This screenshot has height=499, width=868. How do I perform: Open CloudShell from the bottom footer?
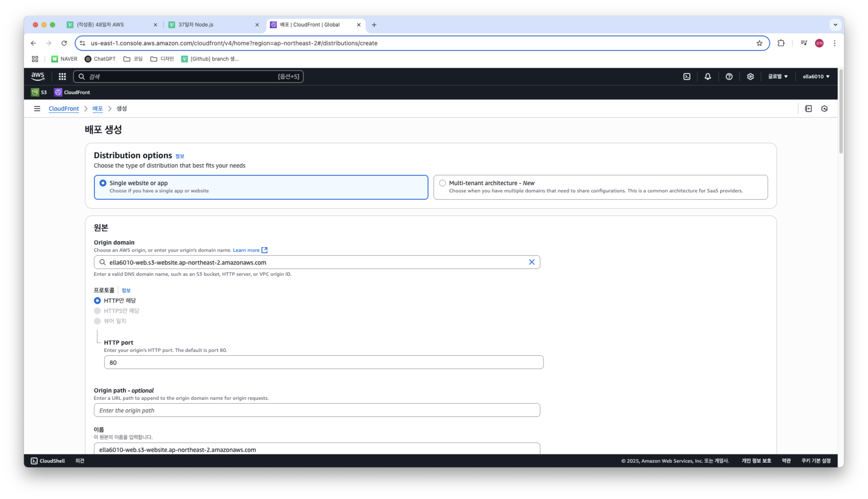tap(48, 461)
